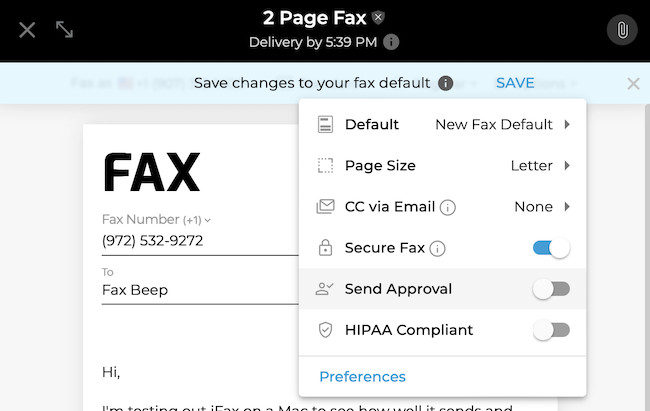Click SAVE to store fax default
The image size is (650, 411).
pos(515,83)
